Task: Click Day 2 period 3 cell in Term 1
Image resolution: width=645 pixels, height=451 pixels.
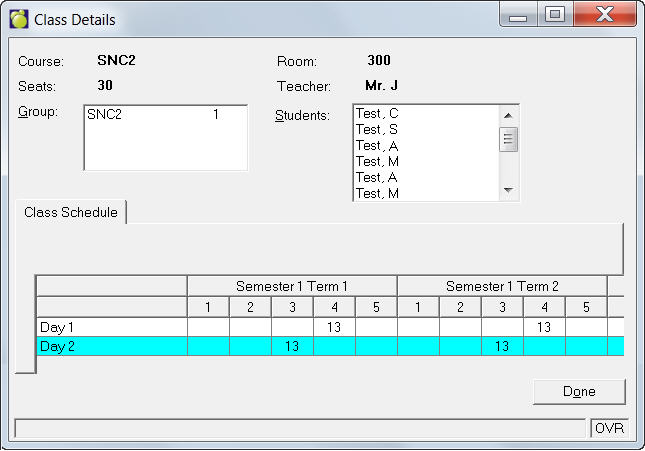Action: pos(292,346)
